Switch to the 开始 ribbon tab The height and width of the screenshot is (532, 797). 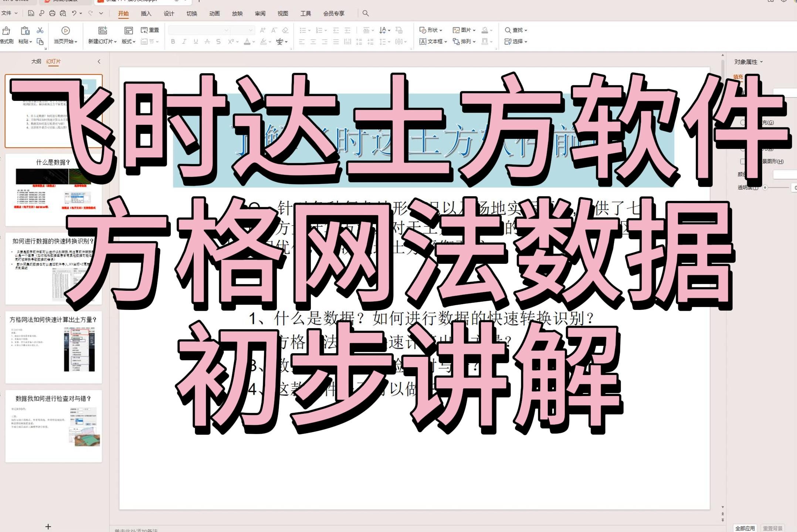tap(123, 14)
